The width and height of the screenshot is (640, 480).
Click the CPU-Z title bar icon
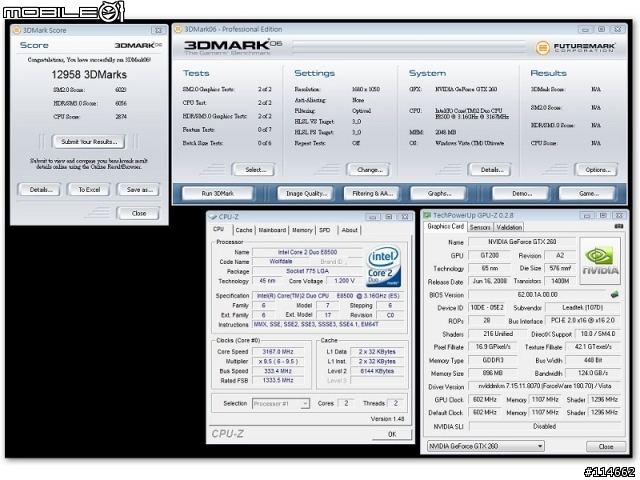[213, 217]
